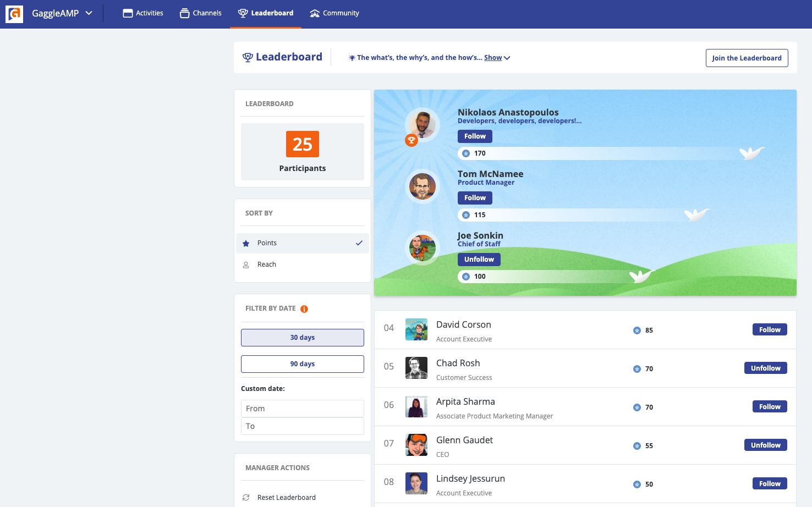Click the Reset Leaderboard refresh icon
The height and width of the screenshot is (507, 812).
pos(246,498)
